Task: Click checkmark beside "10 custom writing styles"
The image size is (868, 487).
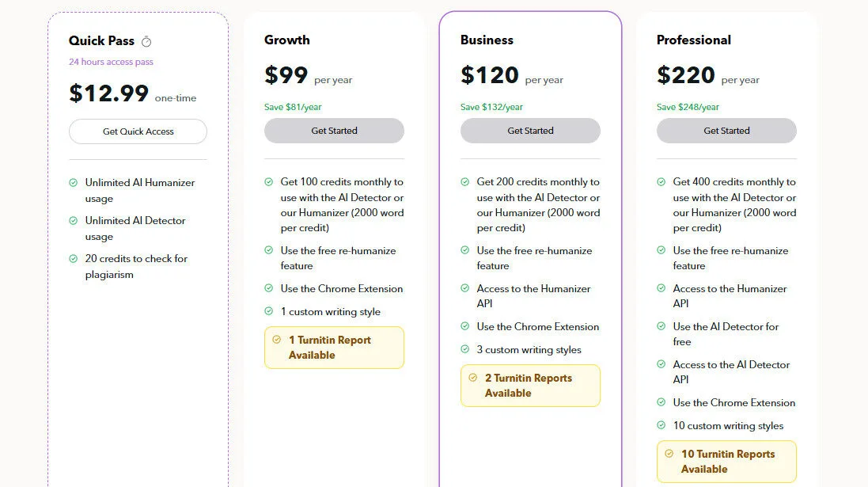Action: 662,425
